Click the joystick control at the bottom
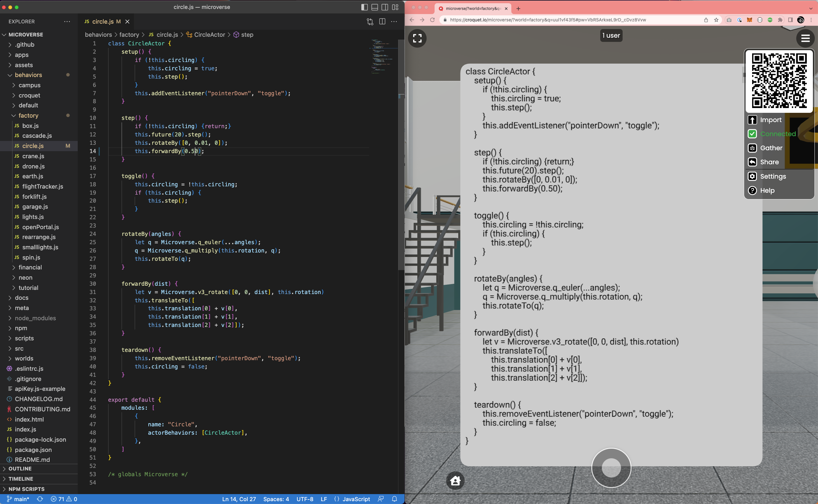 611,468
